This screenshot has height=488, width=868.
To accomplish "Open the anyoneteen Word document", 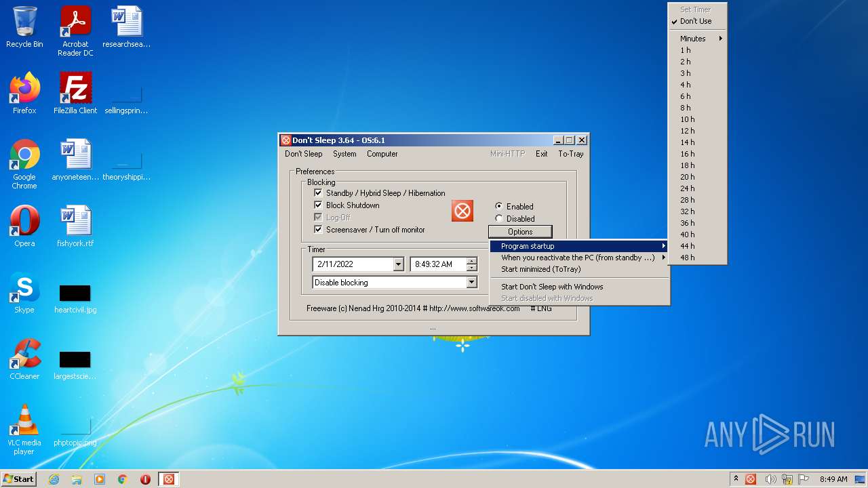I will [x=75, y=161].
